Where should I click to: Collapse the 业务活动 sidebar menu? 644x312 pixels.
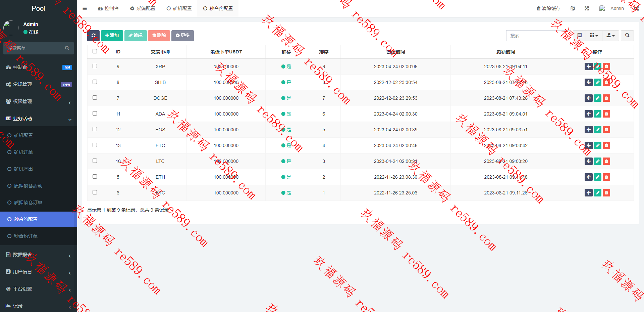[x=39, y=119]
